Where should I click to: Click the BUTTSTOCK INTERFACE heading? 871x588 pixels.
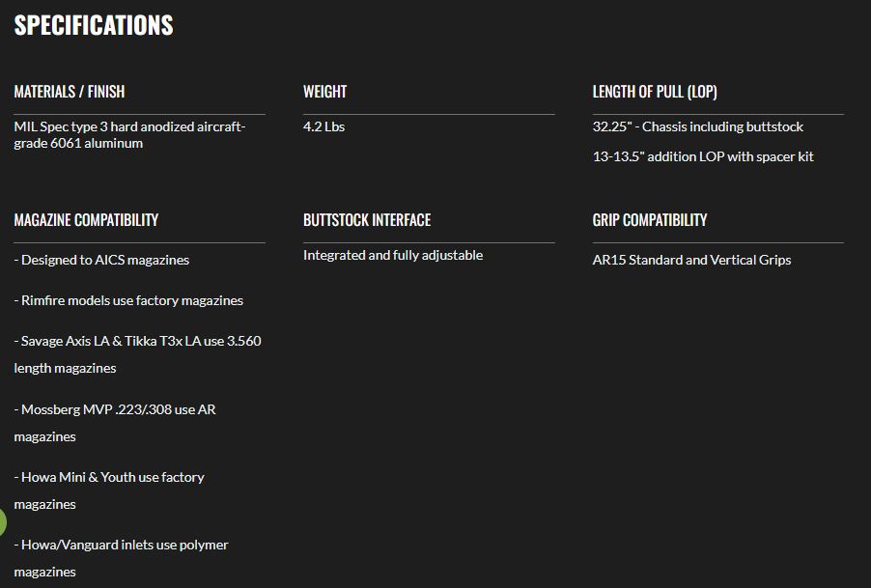(367, 220)
